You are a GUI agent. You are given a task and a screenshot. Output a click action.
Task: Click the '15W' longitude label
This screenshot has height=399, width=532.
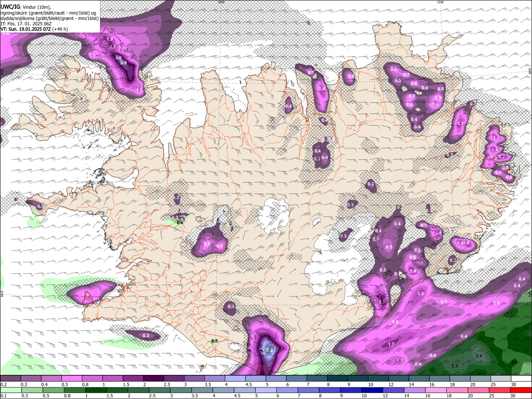441,2
